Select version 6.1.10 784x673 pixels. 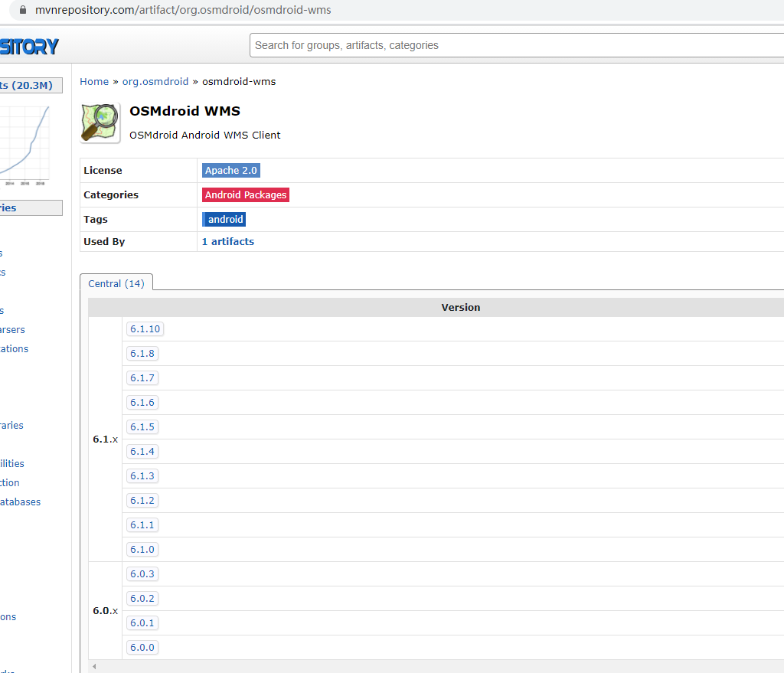point(145,328)
